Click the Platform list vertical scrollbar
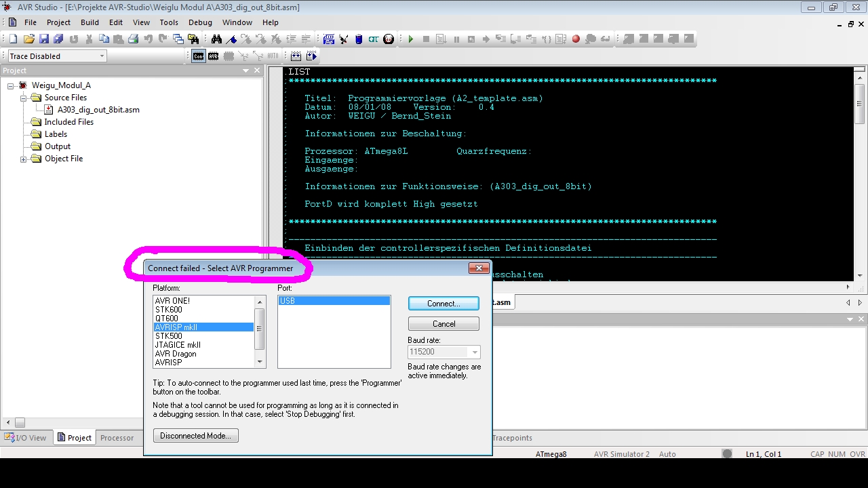 tap(259, 332)
